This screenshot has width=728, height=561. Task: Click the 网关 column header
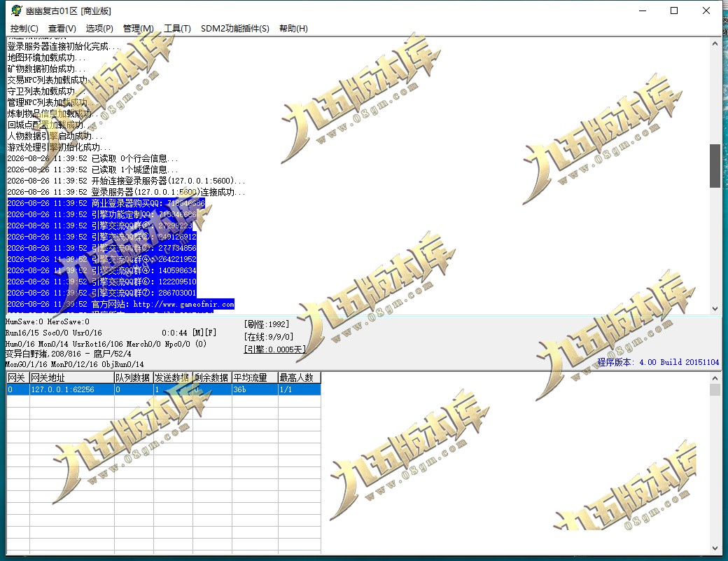(17, 378)
